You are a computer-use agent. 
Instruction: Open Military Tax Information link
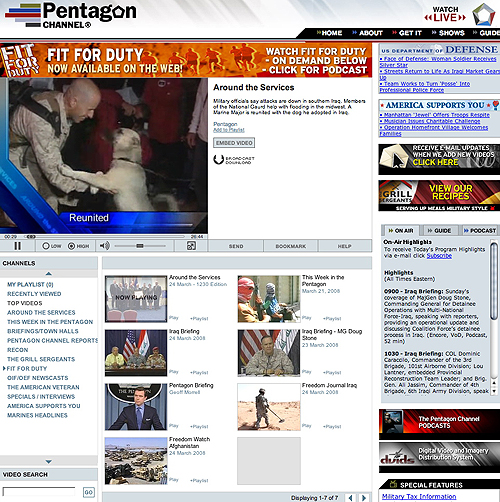[x=419, y=496]
